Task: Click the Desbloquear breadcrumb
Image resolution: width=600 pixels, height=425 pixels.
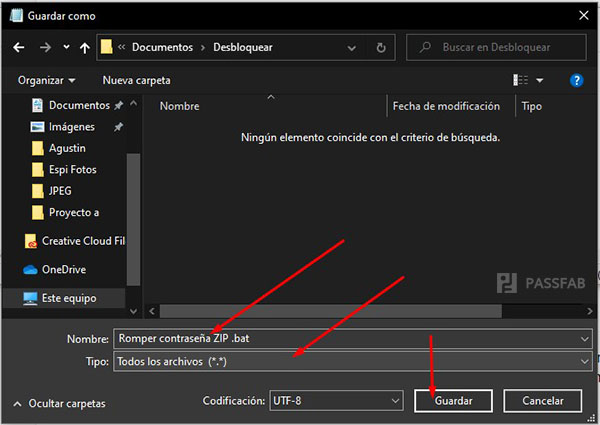Action: point(243,47)
